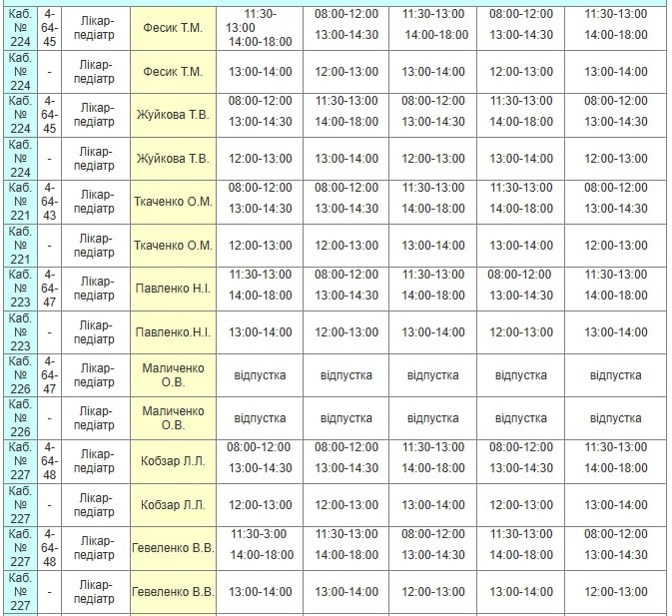672x616 pixels.
Task: Click Ткаченко О.М. name beside phone 4-64-43
Action: point(173,201)
